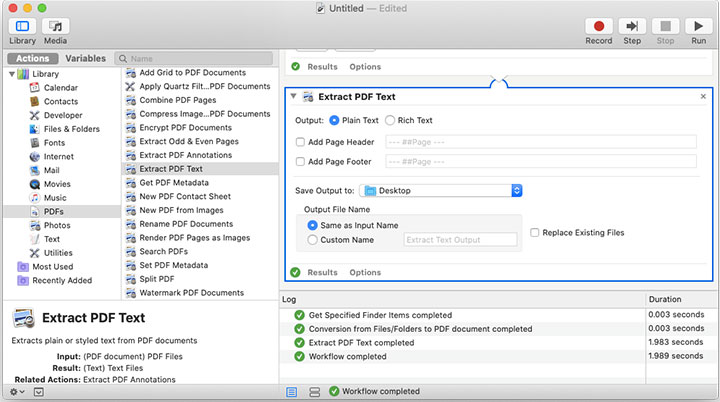720x402 pixels.
Task: Collapse the Library tree disclosure triangle
Action: pos(11,74)
